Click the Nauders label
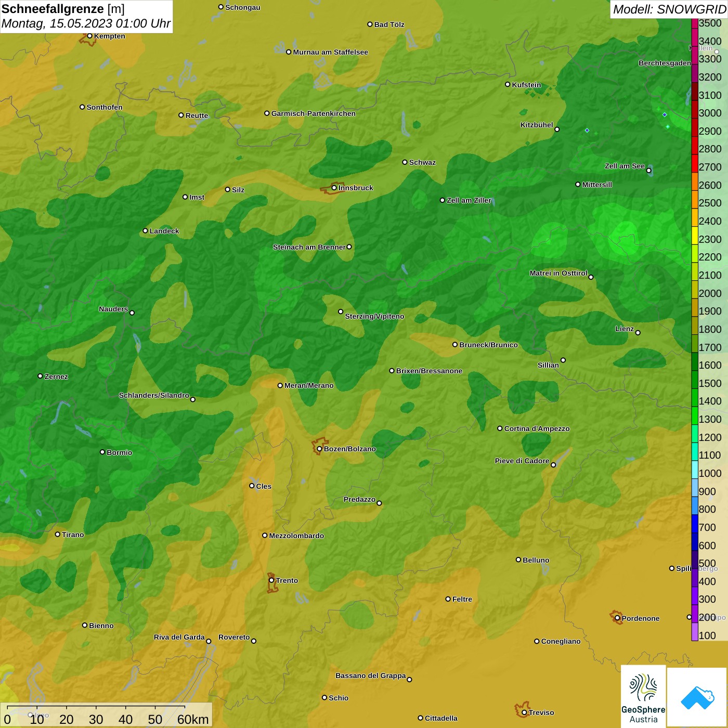 pyautogui.click(x=113, y=309)
